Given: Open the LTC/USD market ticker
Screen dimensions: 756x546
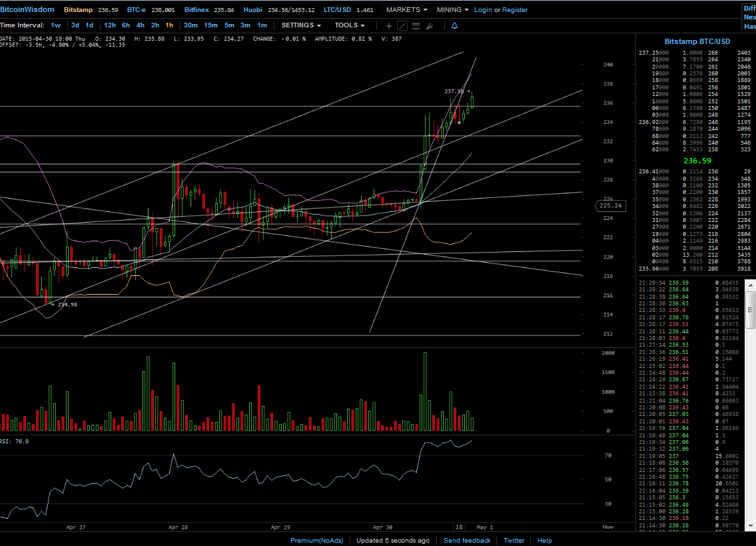Looking at the screenshot, I should pos(348,9).
